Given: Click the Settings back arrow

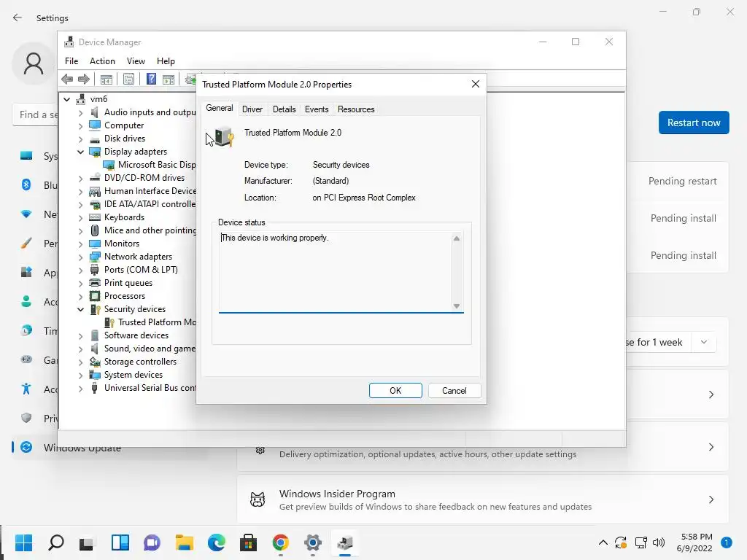Looking at the screenshot, I should pos(18,17).
